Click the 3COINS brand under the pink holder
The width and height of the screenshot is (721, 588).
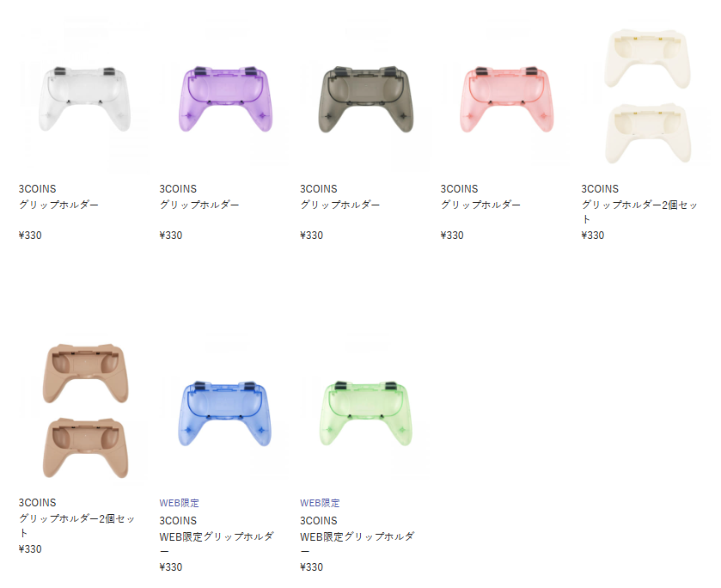tap(460, 189)
